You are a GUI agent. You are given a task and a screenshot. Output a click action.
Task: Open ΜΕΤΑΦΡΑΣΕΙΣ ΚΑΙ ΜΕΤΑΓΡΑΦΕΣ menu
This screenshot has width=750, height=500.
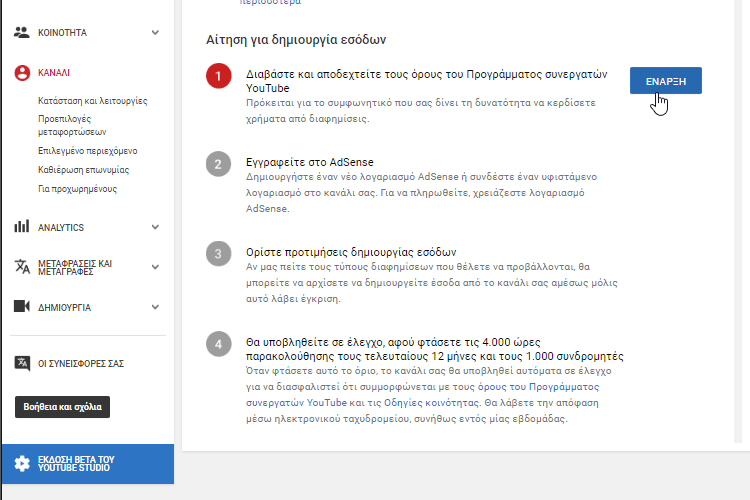75,267
